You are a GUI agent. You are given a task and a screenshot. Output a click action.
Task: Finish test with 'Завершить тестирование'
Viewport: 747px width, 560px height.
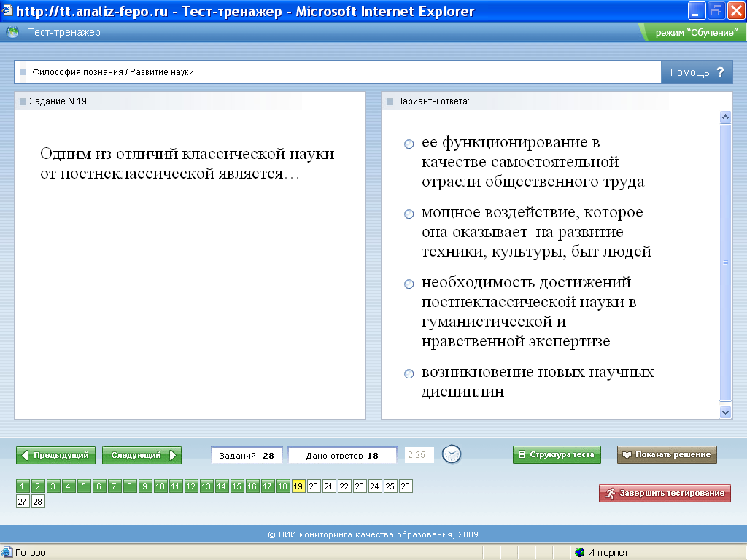coord(665,494)
